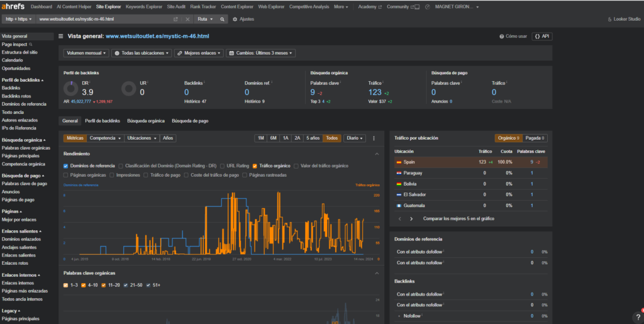Uncheck Dominios de referencia checkbox
This screenshot has width=644, height=324.
click(x=66, y=166)
